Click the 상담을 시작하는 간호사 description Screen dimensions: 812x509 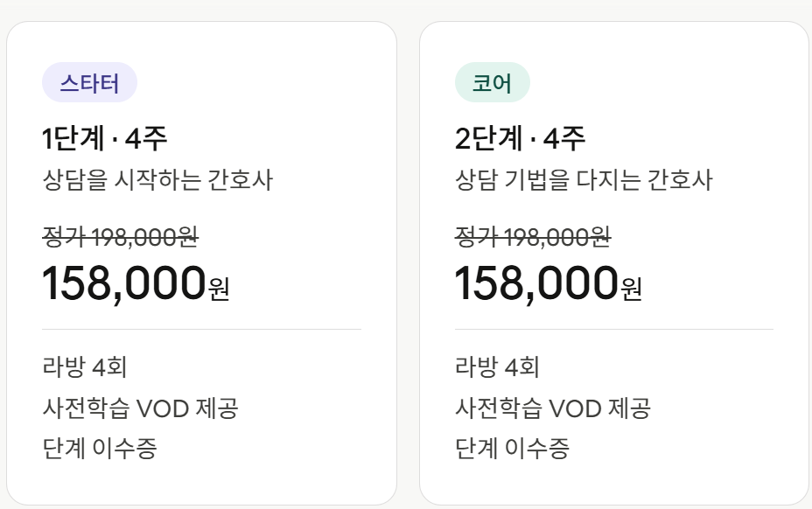157,181
